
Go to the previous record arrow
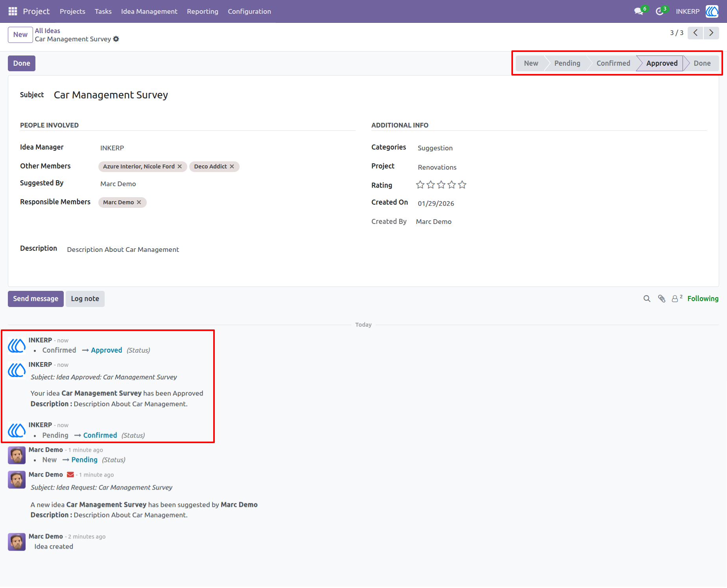[696, 33]
